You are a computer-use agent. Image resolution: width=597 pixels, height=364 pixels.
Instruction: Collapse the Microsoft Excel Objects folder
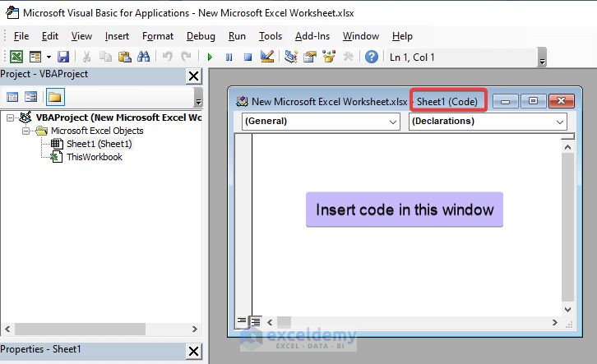[x=25, y=131]
